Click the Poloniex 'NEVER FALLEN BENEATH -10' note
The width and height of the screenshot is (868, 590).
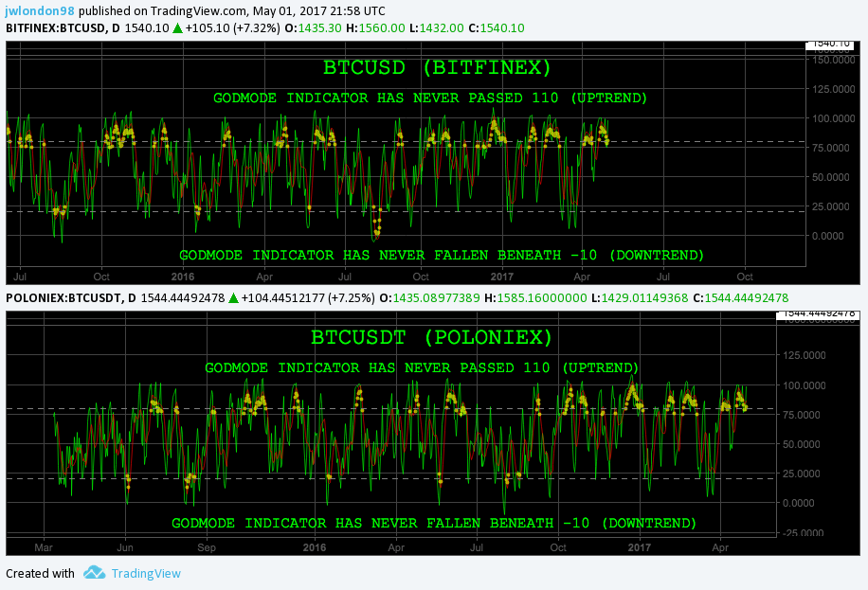coord(434,523)
